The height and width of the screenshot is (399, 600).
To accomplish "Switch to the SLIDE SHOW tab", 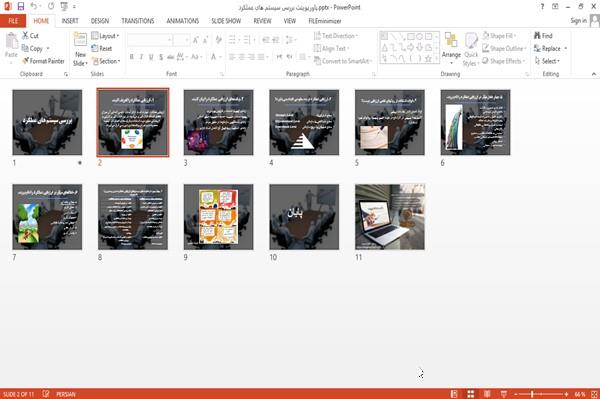I will point(226,21).
